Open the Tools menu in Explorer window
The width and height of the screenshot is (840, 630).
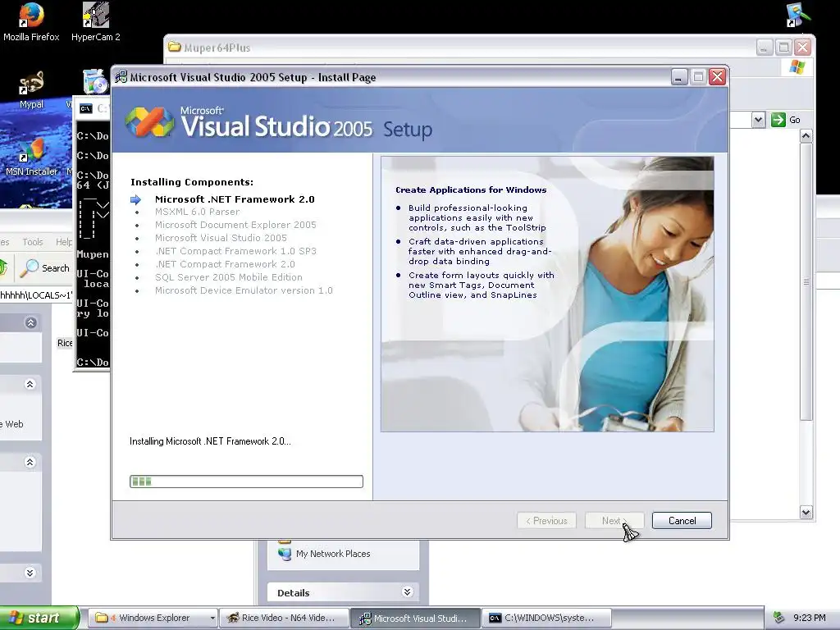click(x=33, y=242)
